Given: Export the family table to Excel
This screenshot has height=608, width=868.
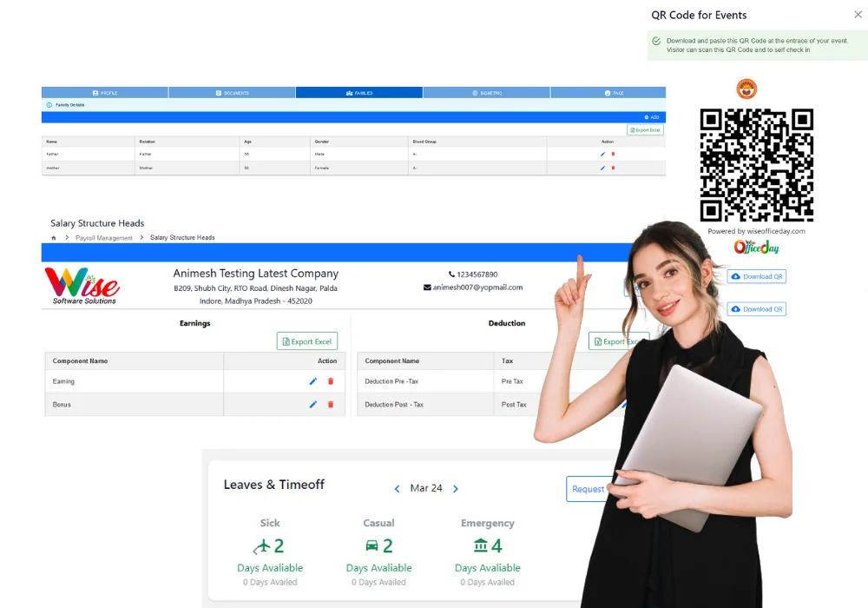Looking at the screenshot, I should [645, 130].
